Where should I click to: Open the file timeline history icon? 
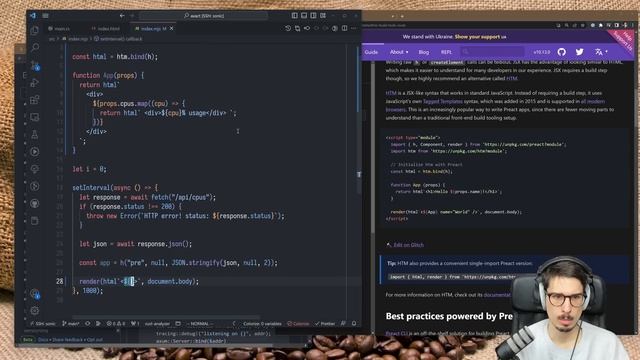288,28
